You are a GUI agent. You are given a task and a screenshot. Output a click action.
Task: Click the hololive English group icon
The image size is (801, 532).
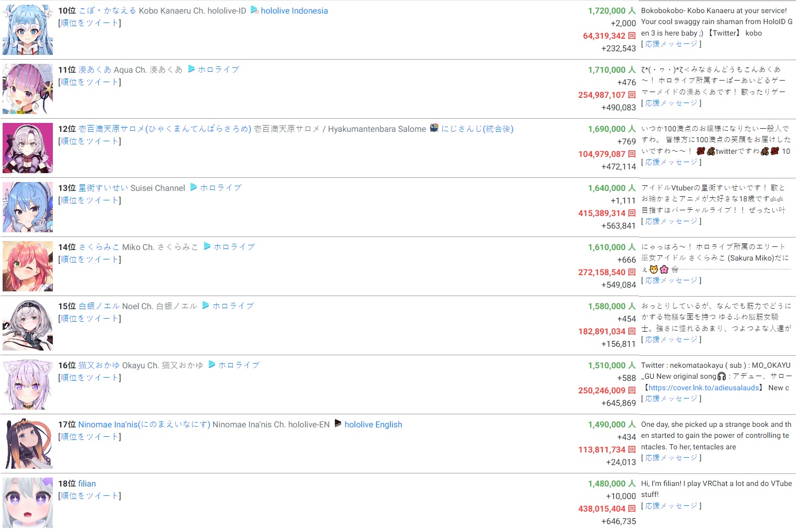[338, 424]
